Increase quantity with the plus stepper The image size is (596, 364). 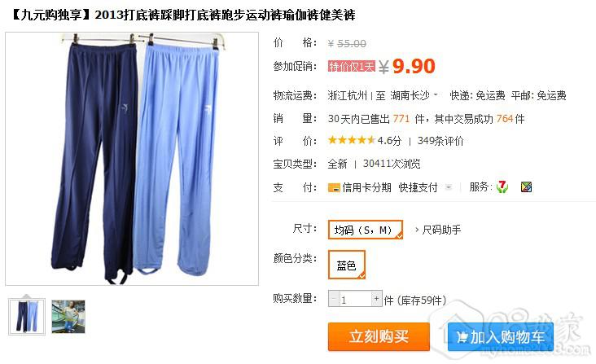pyautogui.click(x=376, y=298)
